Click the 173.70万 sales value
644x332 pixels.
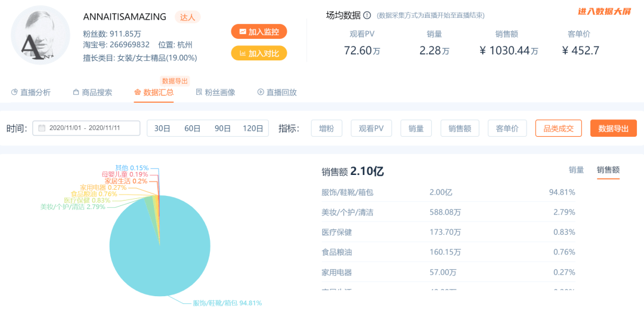[445, 232]
